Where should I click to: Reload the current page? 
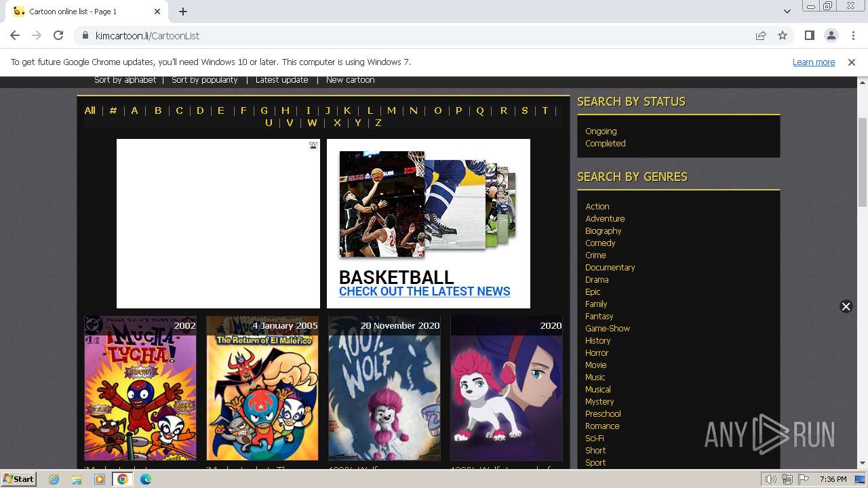pyautogui.click(x=58, y=36)
